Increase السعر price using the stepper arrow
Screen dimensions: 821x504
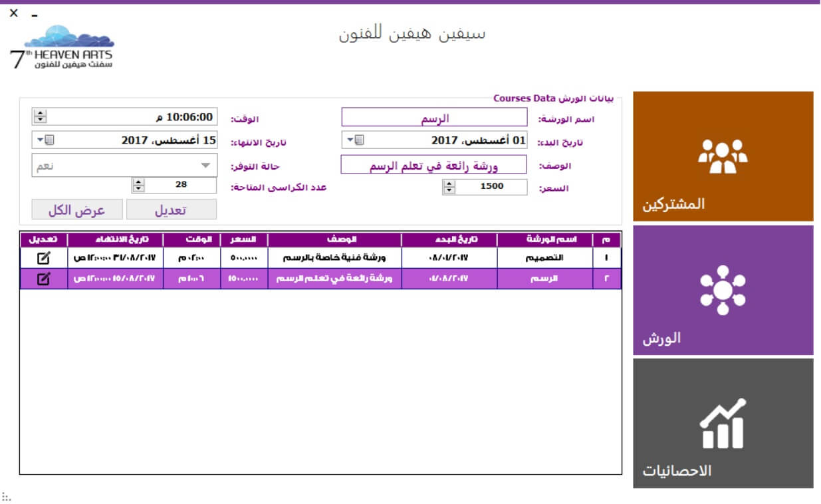tap(449, 184)
